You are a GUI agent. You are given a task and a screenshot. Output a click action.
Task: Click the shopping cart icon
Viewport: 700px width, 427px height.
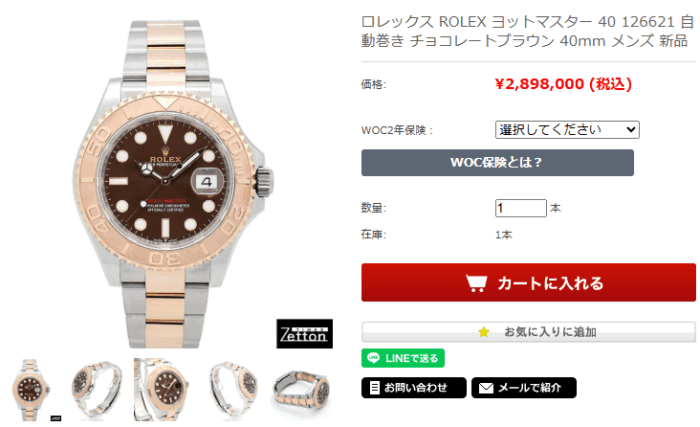click(x=476, y=283)
